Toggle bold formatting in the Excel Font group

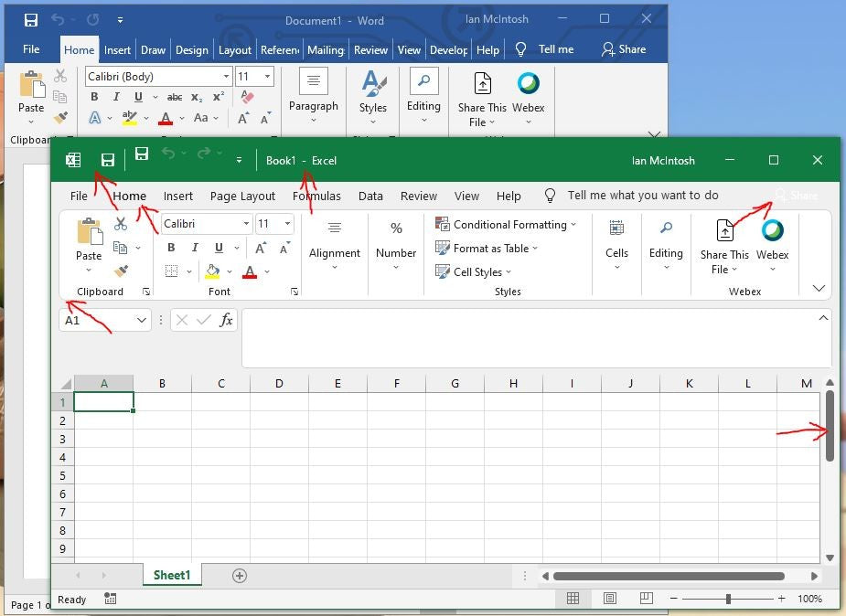pyautogui.click(x=170, y=247)
